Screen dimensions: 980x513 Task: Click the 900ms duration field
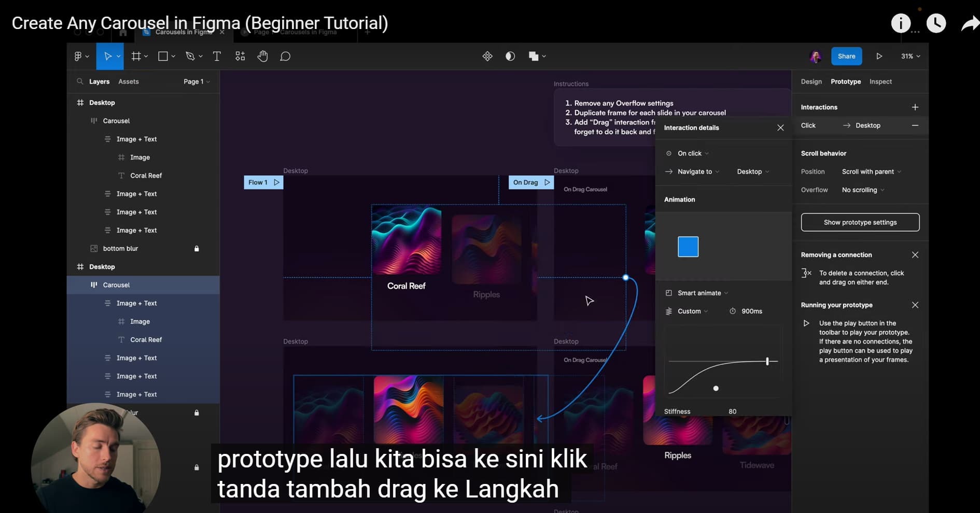click(751, 311)
